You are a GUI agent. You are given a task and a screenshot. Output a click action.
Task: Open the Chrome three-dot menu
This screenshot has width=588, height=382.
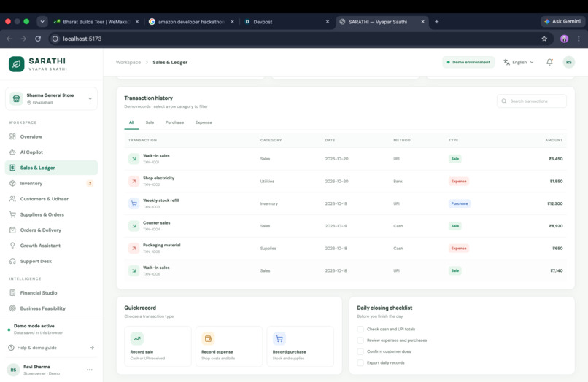579,39
